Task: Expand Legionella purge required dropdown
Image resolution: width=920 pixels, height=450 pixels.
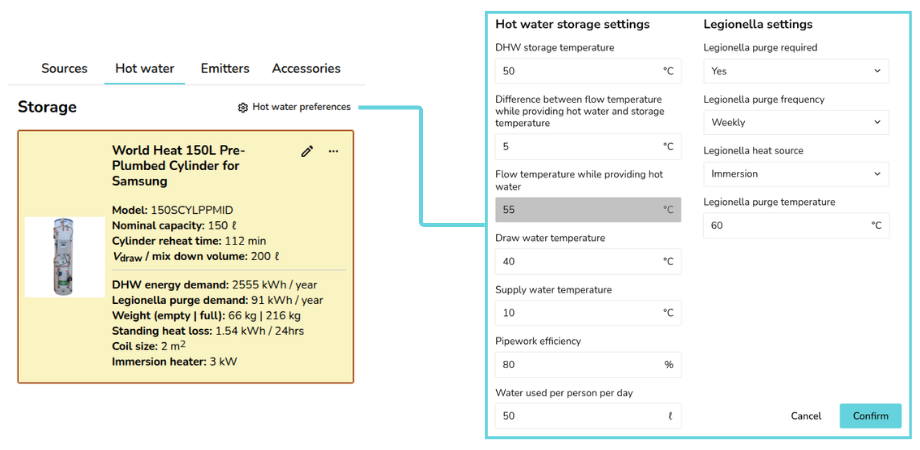Action: pos(795,71)
